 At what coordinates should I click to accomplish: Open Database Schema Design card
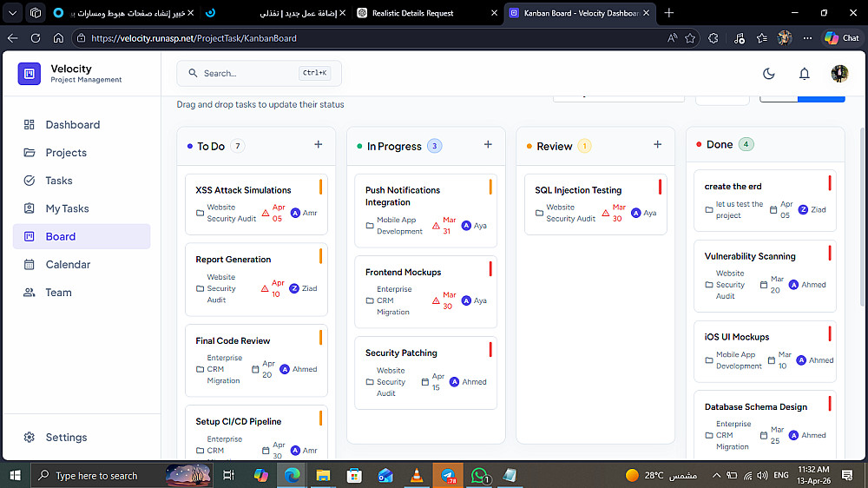[765, 425]
